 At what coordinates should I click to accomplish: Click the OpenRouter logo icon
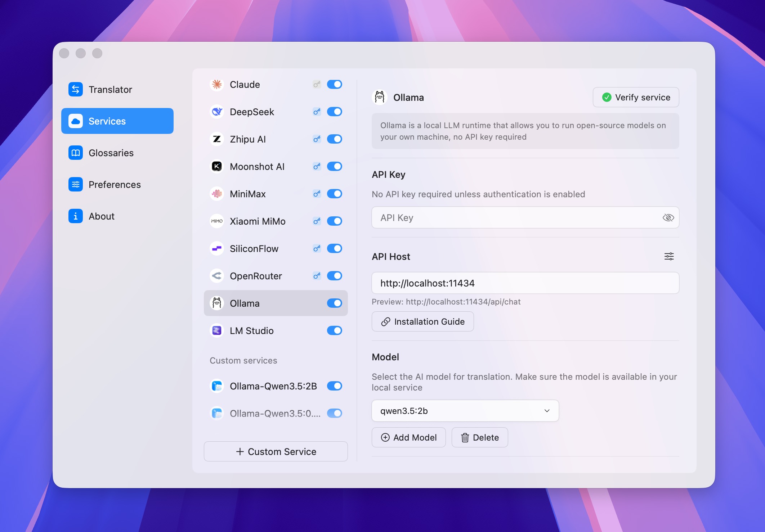coord(217,276)
